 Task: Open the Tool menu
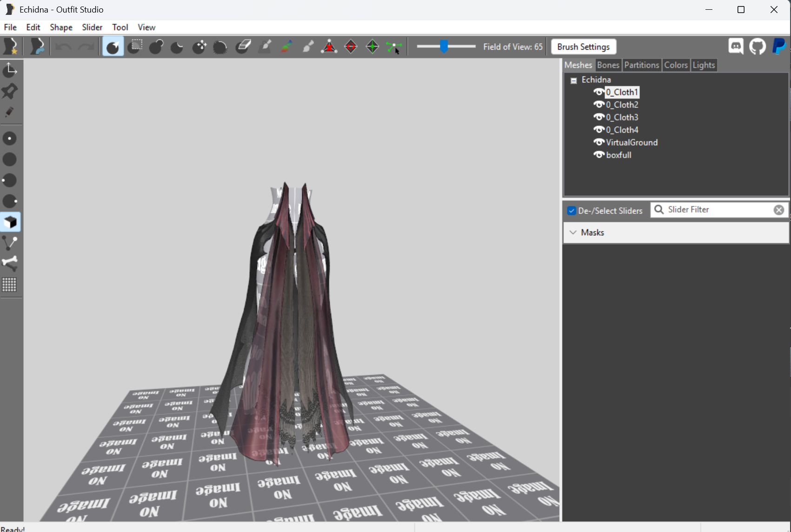coord(120,27)
